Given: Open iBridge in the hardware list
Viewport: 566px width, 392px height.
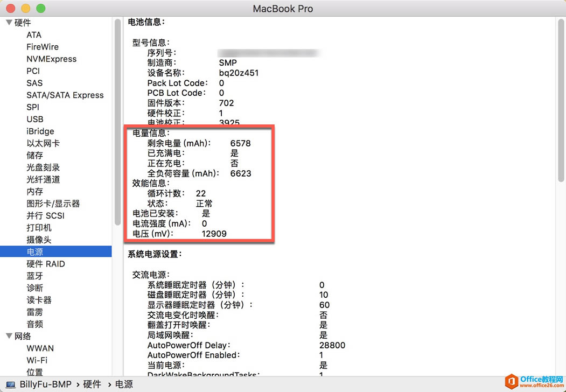Looking at the screenshot, I should click(x=40, y=131).
